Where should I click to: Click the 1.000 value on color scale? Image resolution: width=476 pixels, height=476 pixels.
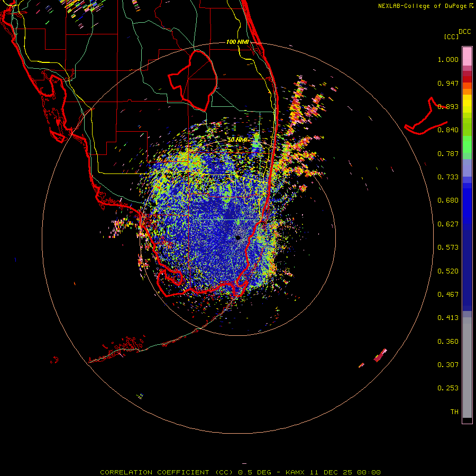click(448, 59)
